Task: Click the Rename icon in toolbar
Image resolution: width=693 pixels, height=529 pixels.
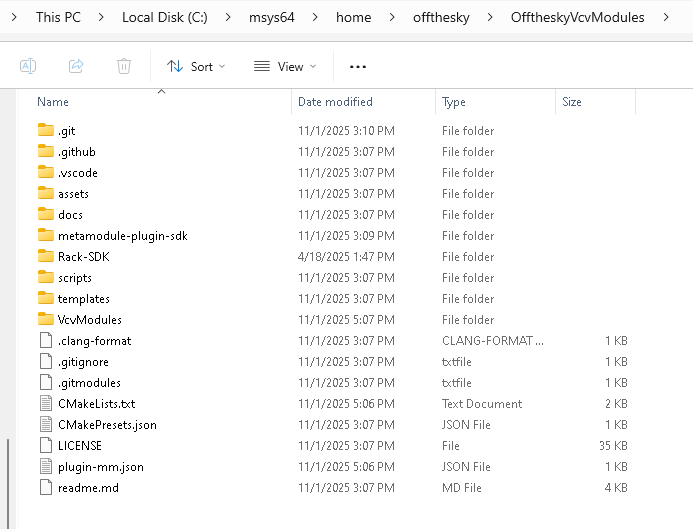Action: (28, 66)
